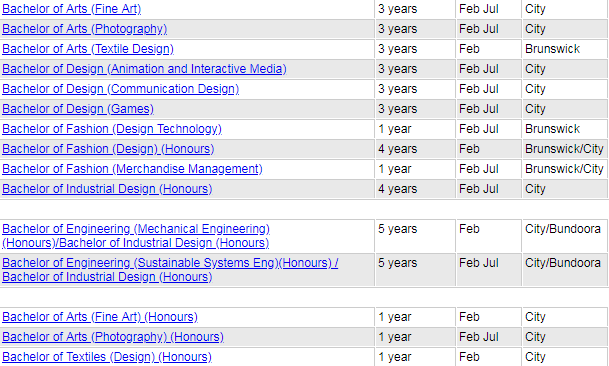Open Bachelor of Arts (Photography) (Honours)
Viewport: 609px width, 366px height.
[x=113, y=337]
